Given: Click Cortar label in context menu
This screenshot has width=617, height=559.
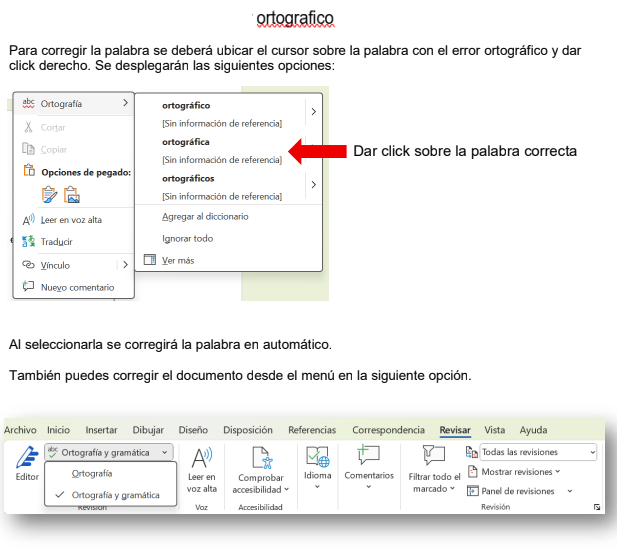Looking at the screenshot, I should 53,127.
